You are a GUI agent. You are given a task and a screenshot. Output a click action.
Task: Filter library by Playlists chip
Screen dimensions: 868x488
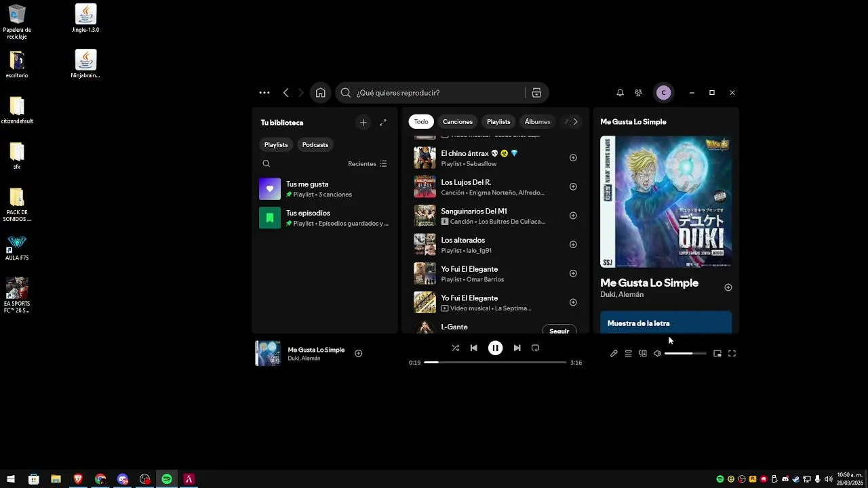click(276, 144)
